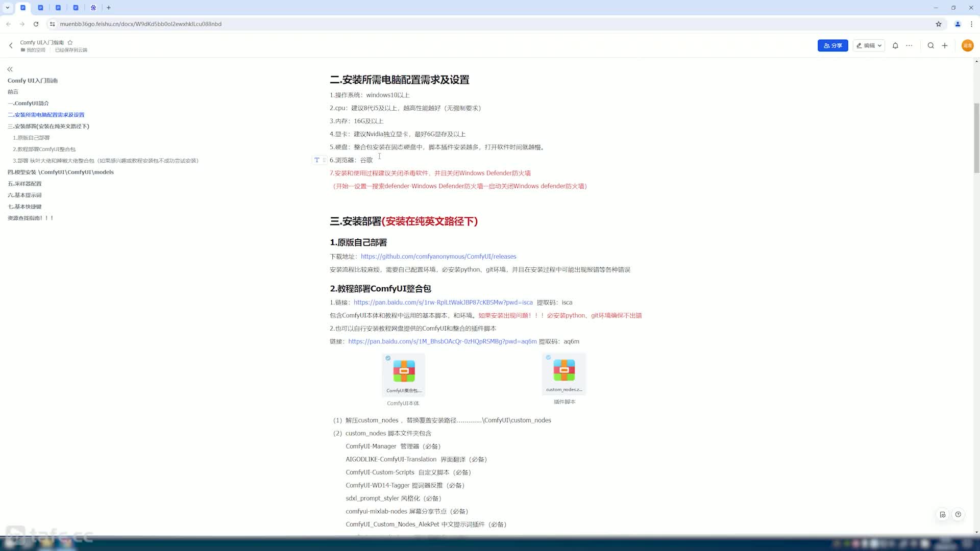Screen dimensions: 980x551
Task: Select 二.安装所需电脑配置需求及设置 outline item
Action: coord(46,115)
